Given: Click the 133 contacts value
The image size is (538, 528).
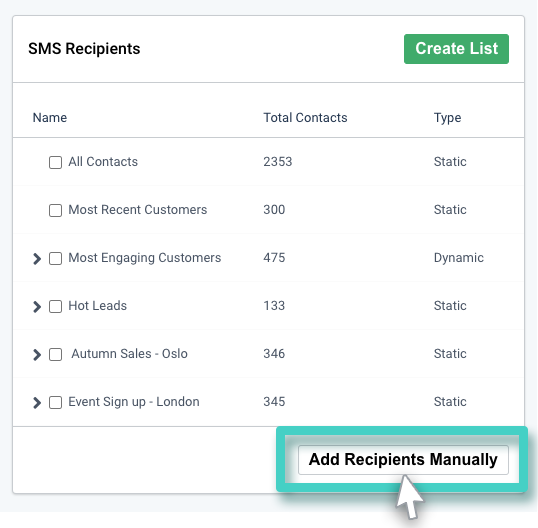Looking at the screenshot, I should coord(274,306).
